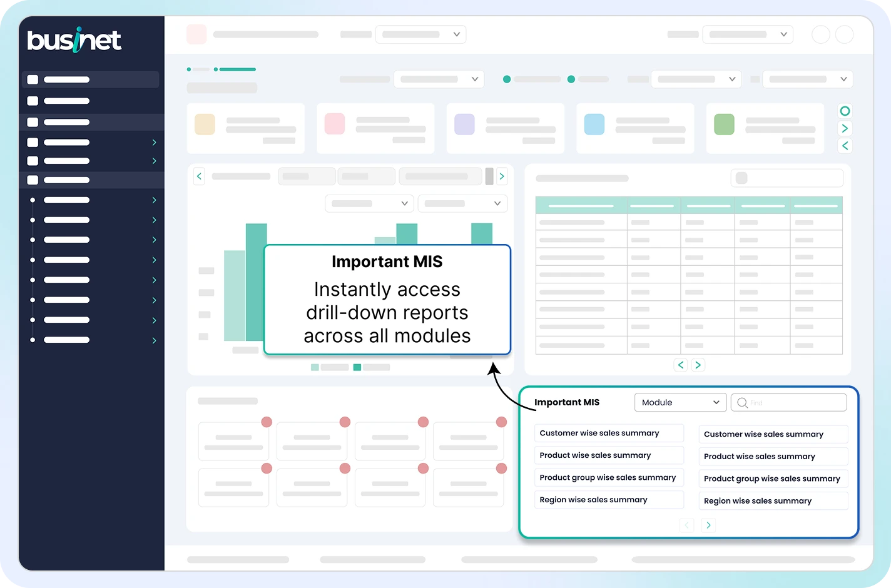Click the right arrow on the chart tab strip
The width and height of the screenshot is (891, 588).
pyautogui.click(x=502, y=176)
